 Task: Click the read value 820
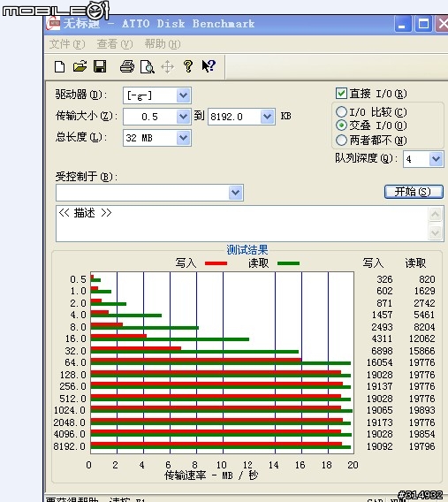[427, 279]
